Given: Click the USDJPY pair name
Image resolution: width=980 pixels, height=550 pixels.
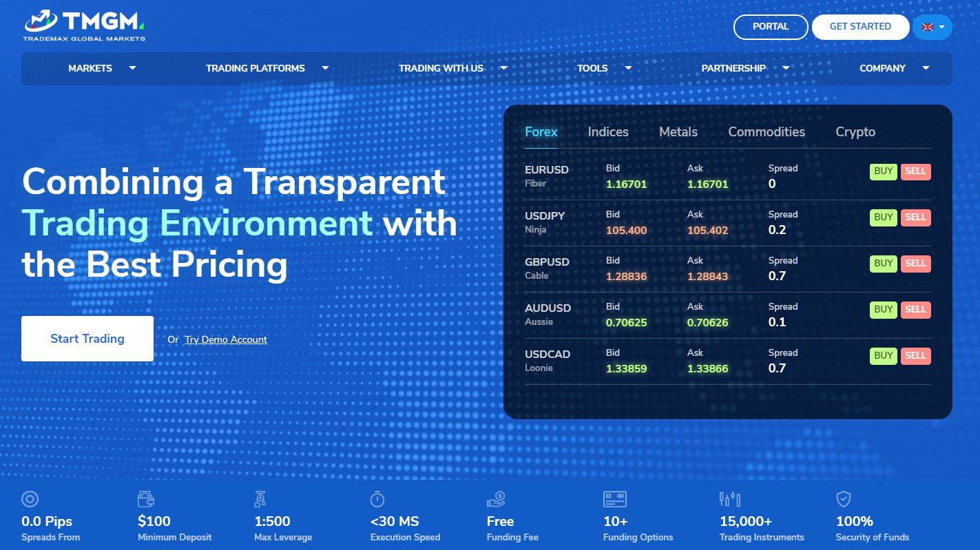Looking at the screenshot, I should pyautogui.click(x=545, y=216).
